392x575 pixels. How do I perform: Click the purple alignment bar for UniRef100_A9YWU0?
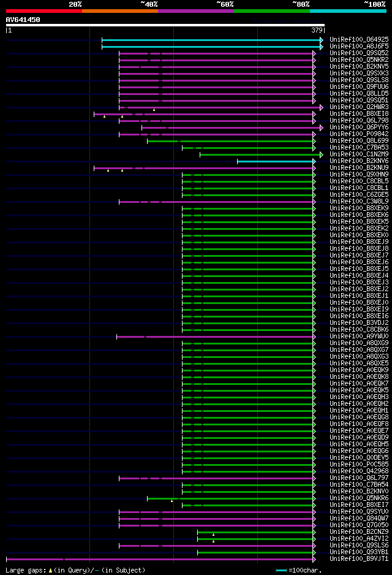pos(216,337)
